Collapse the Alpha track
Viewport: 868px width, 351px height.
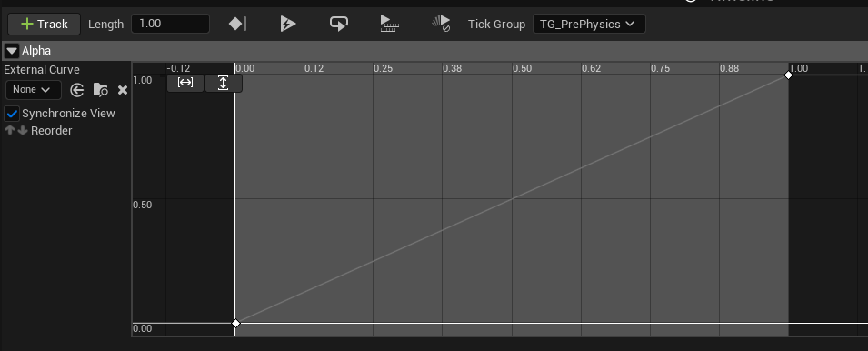12,51
